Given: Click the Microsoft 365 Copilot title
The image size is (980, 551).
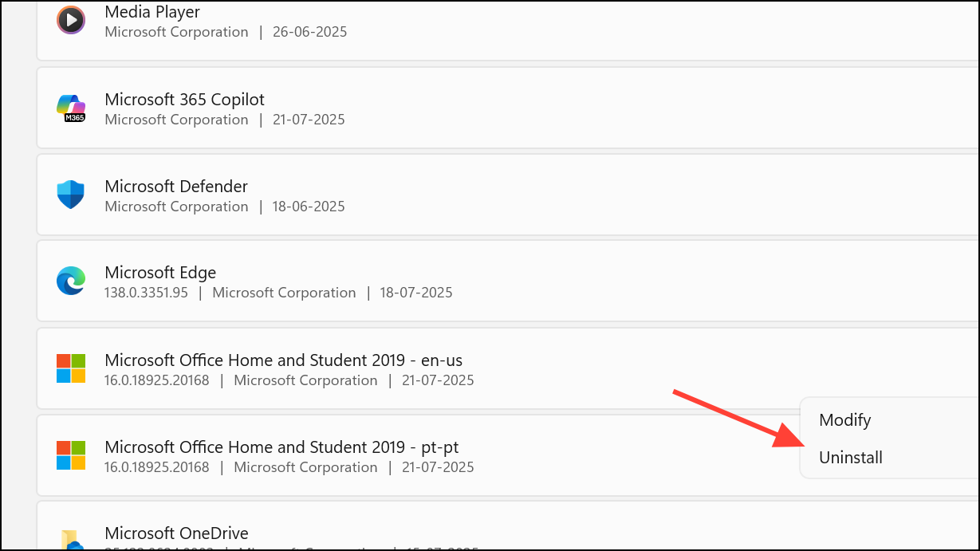Looking at the screenshot, I should pyautogui.click(x=184, y=100).
